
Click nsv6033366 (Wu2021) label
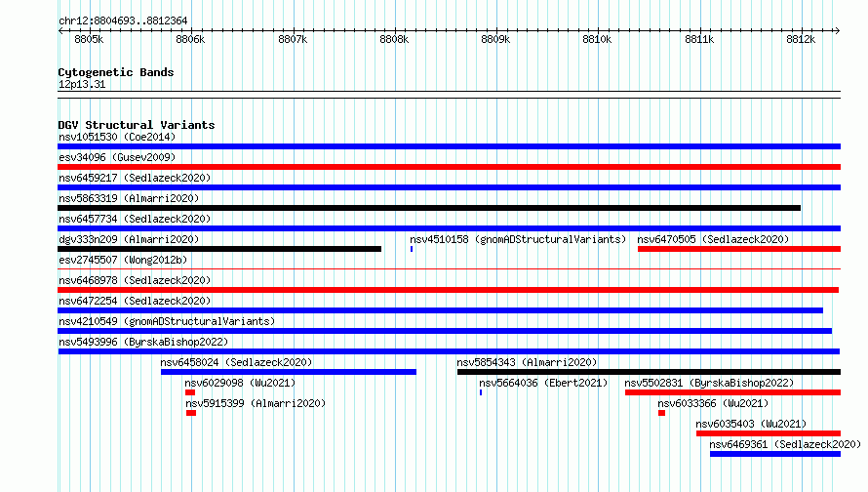click(x=713, y=403)
